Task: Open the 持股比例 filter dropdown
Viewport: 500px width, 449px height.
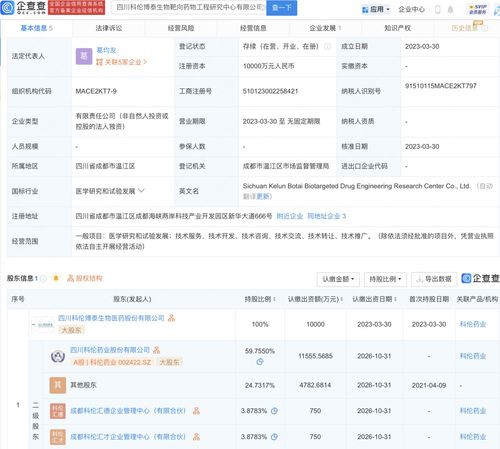Action: pyautogui.click(x=385, y=279)
